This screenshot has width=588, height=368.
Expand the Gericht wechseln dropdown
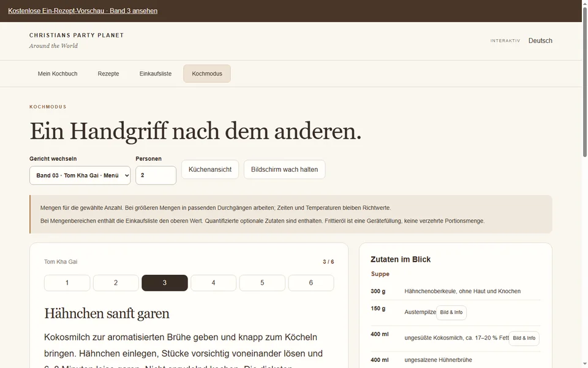80,175
